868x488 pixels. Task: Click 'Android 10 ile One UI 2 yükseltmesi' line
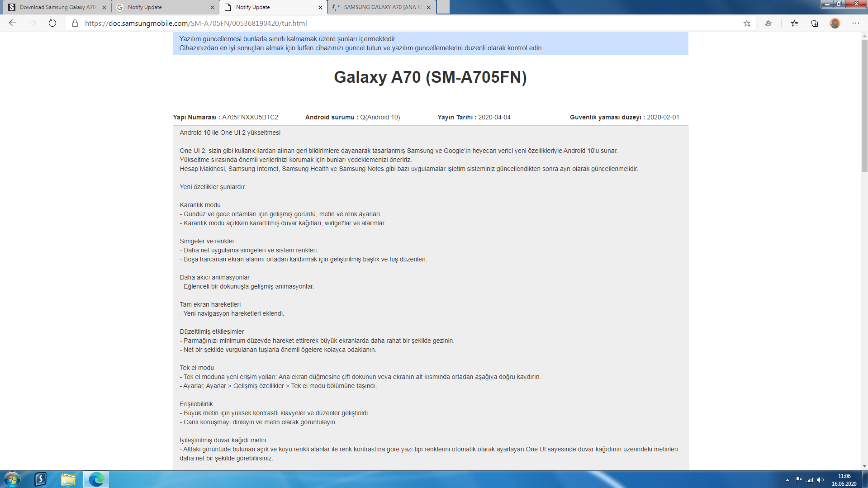tap(230, 133)
